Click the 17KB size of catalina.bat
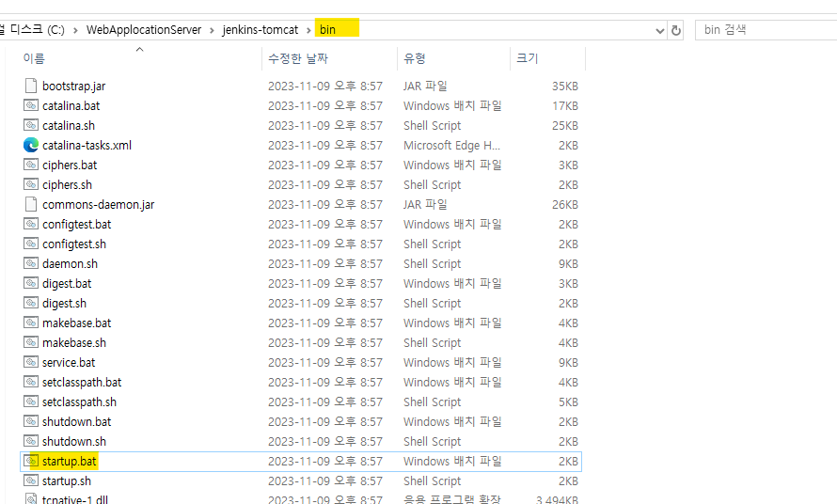This screenshot has width=837, height=504. click(x=565, y=105)
